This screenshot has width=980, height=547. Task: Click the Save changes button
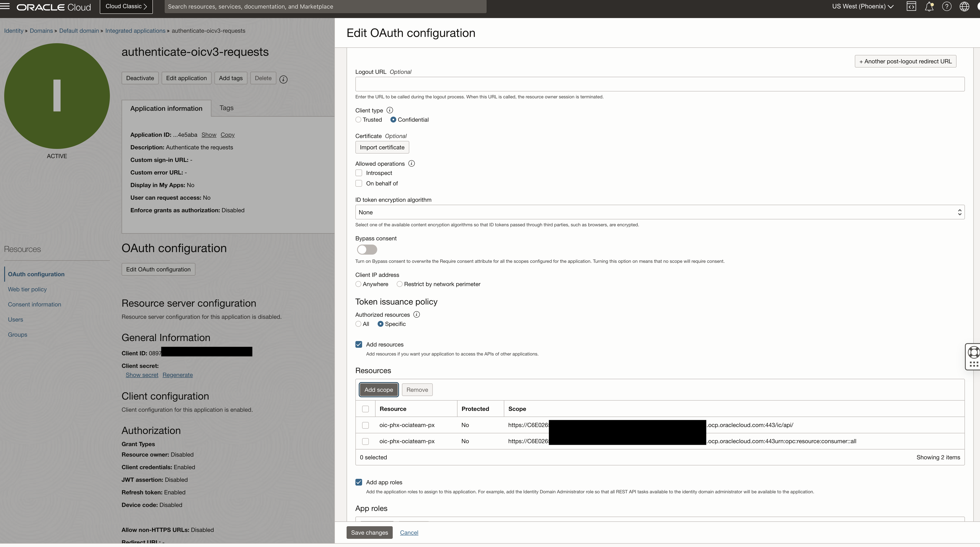coord(369,533)
